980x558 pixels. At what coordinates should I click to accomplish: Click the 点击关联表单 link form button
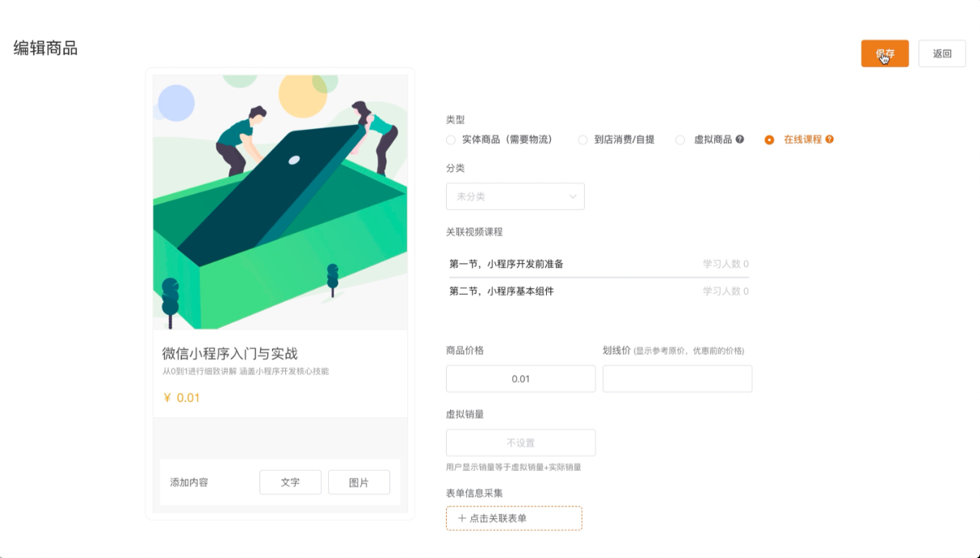[514, 518]
